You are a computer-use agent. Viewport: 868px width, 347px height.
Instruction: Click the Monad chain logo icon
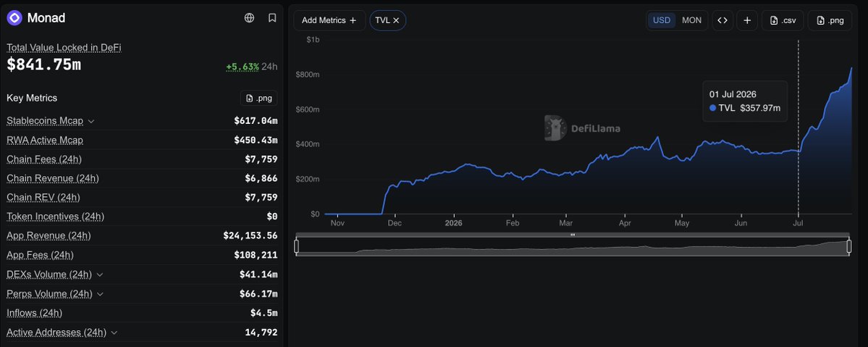pyautogui.click(x=14, y=17)
